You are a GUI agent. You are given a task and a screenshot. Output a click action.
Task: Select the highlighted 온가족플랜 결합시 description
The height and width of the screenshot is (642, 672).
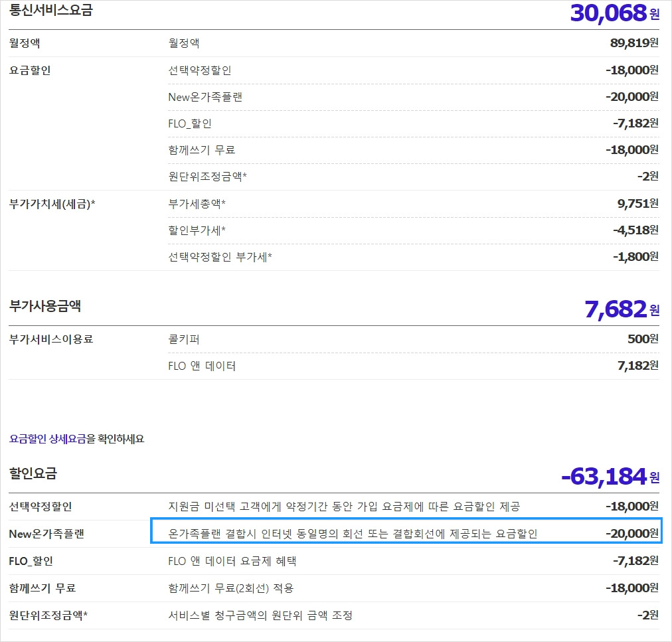pos(353,533)
